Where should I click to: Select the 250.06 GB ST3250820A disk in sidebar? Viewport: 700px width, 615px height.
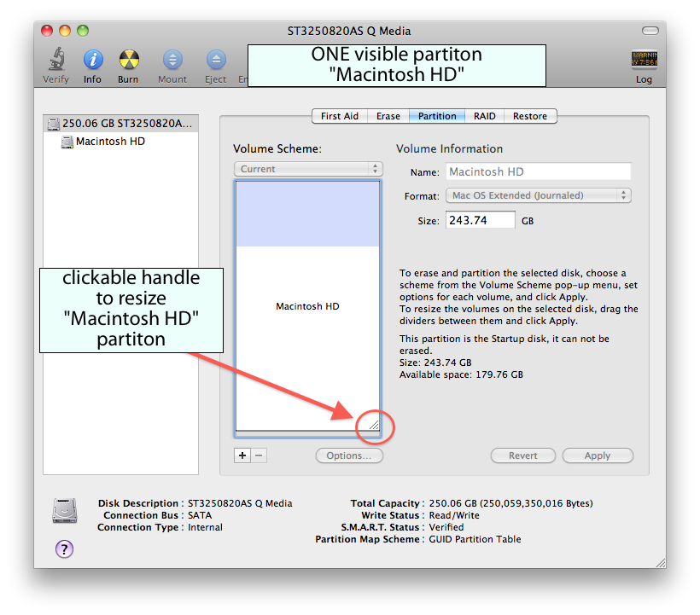point(120,124)
